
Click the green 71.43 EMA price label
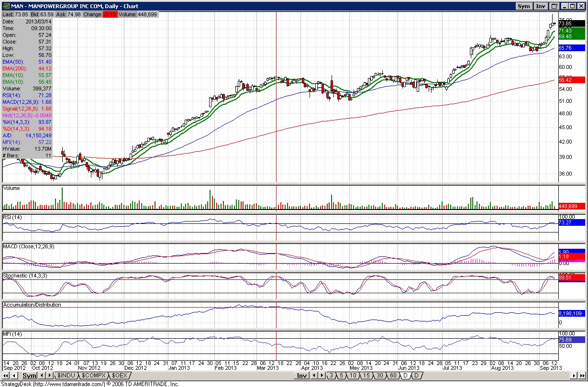(572, 30)
